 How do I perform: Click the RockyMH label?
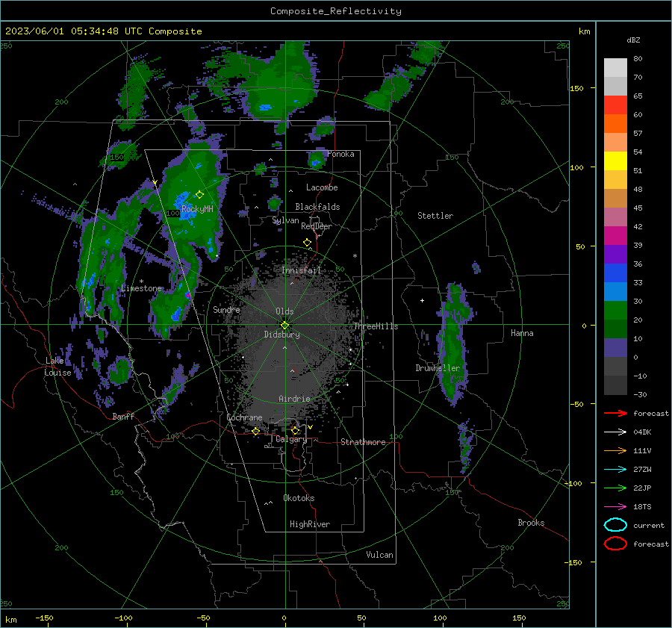[x=197, y=209]
